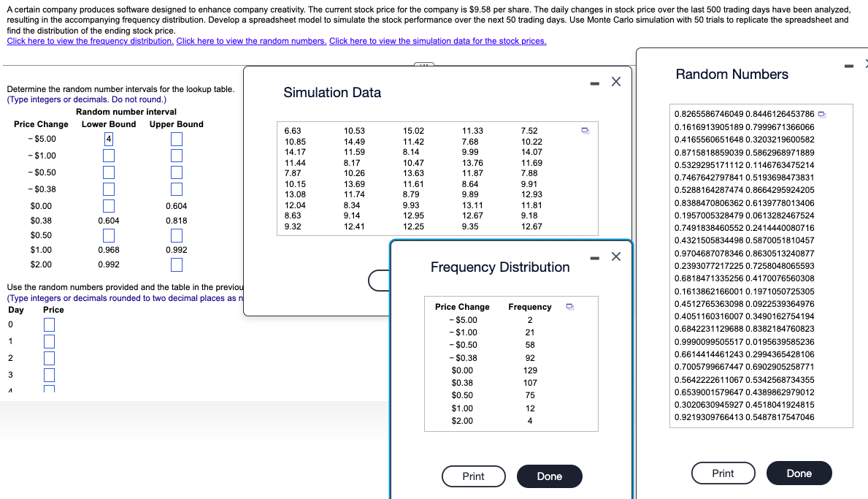
Task: Minimize the Simulation Data dialog
Action: [593, 82]
